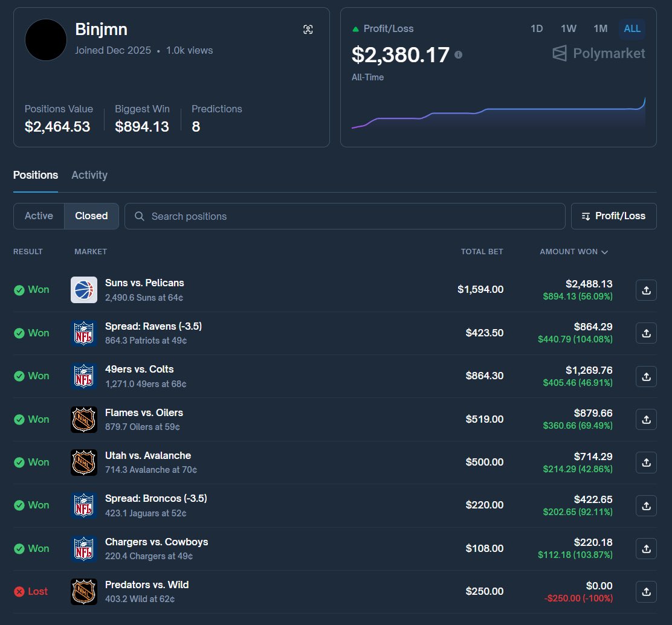Click the Won checkmark on Suns vs. Pelicans
This screenshot has width=672, height=625.
19,290
